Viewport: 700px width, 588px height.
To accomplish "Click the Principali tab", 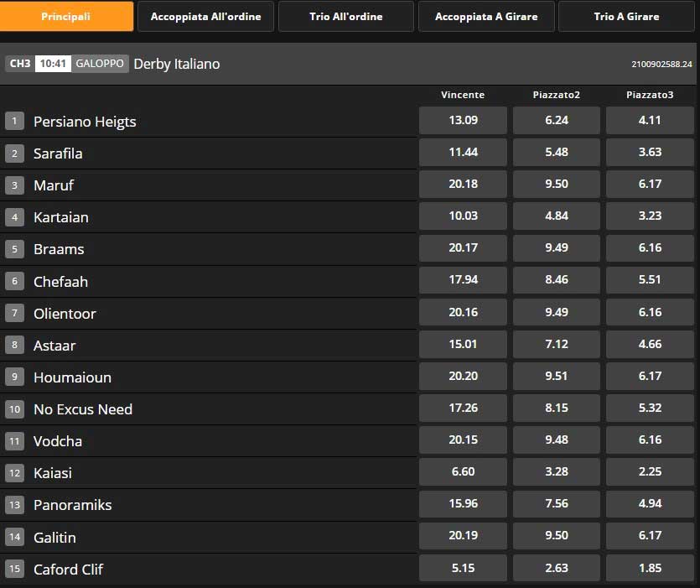I will (66, 17).
